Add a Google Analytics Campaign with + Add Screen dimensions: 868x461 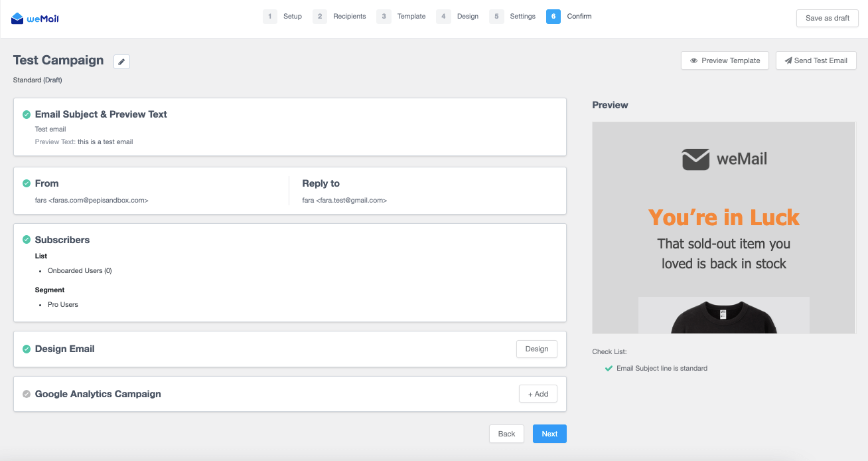click(x=538, y=393)
